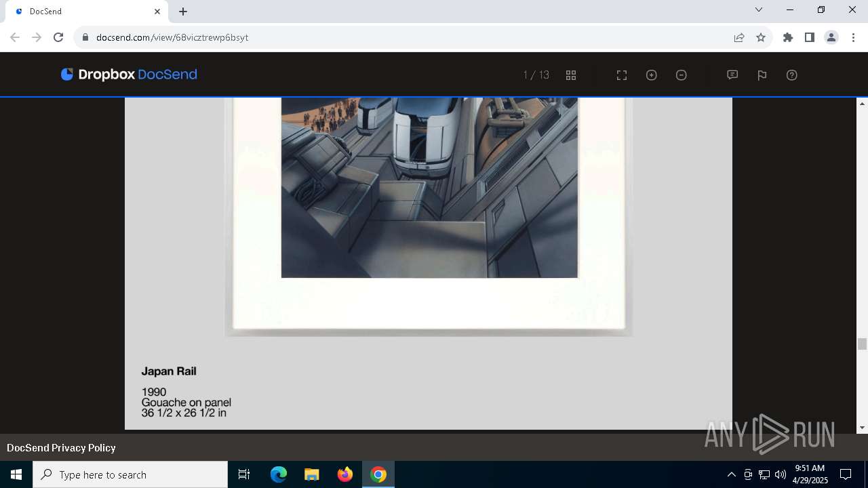This screenshot has height=488, width=868.
Task: Click the Chrome taskbar icon
Action: pyautogui.click(x=378, y=474)
